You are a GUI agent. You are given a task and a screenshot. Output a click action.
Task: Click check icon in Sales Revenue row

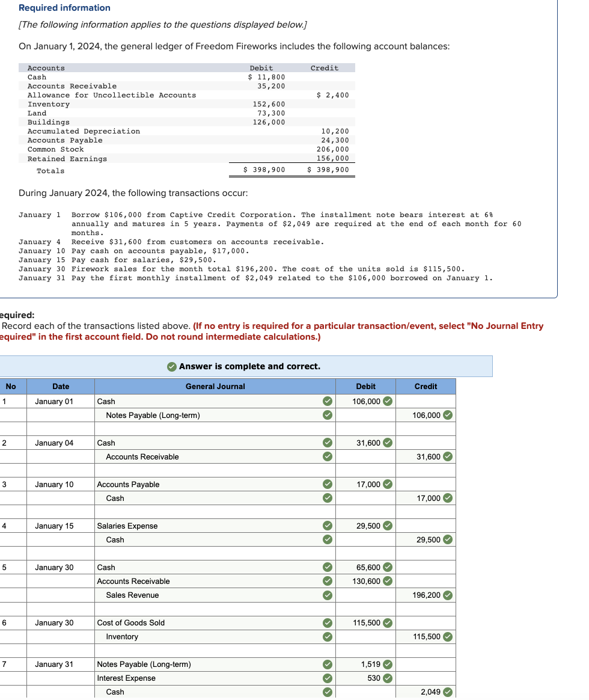pos(328,595)
